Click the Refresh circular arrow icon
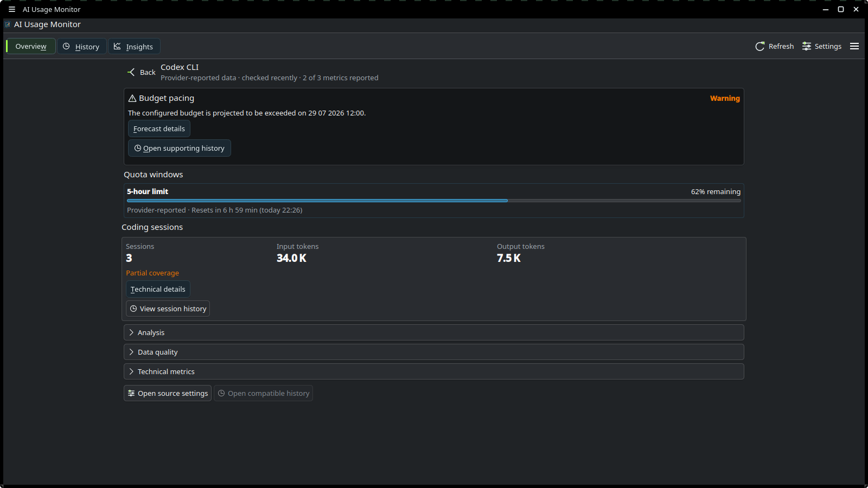This screenshot has width=868, height=488. (x=760, y=47)
